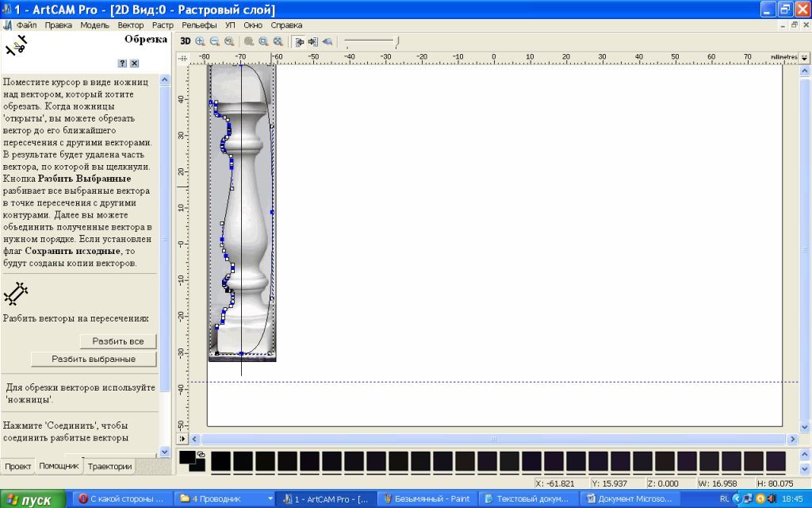Switch to the Помощник tab
Viewport: 812px width, 508px height.
pos(59,465)
